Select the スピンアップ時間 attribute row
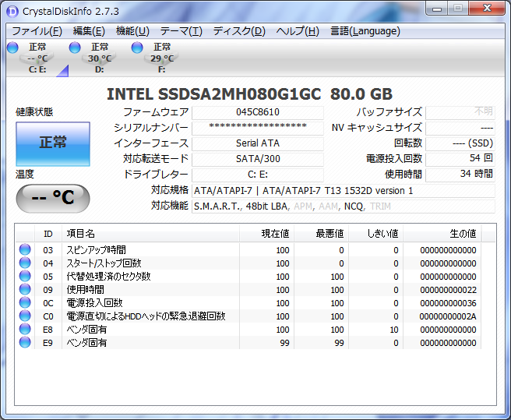511x420 pixels. coord(248,250)
